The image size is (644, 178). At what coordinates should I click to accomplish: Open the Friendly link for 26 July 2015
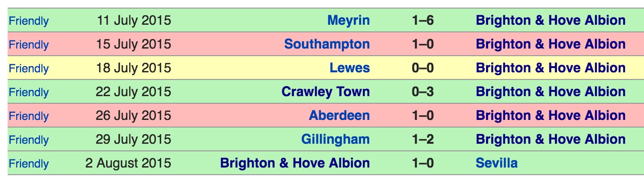point(29,116)
